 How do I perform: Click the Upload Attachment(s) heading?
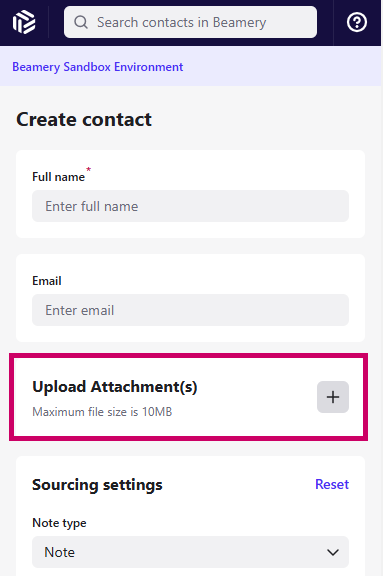pos(115,387)
